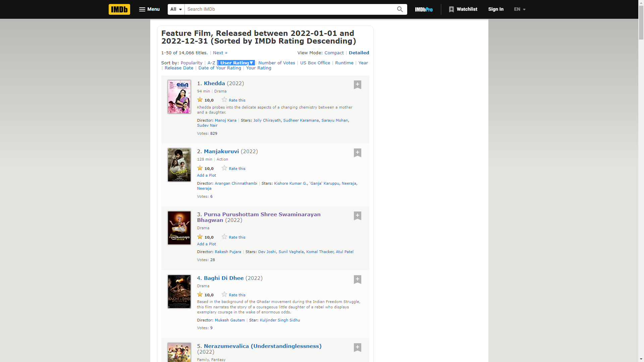644x362 pixels.
Task: Open star Atul Patel's page
Action: tap(344, 252)
